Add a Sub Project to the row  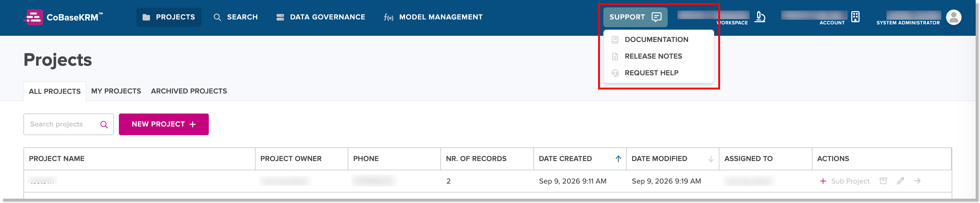click(x=844, y=181)
